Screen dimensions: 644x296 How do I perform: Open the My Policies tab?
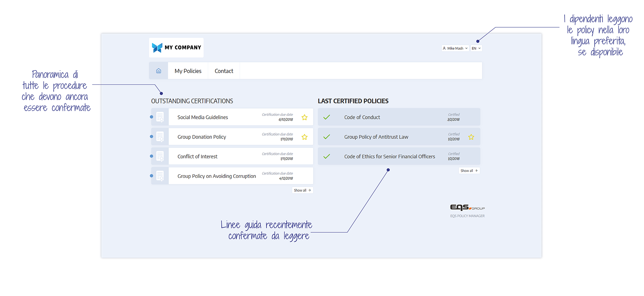(188, 71)
